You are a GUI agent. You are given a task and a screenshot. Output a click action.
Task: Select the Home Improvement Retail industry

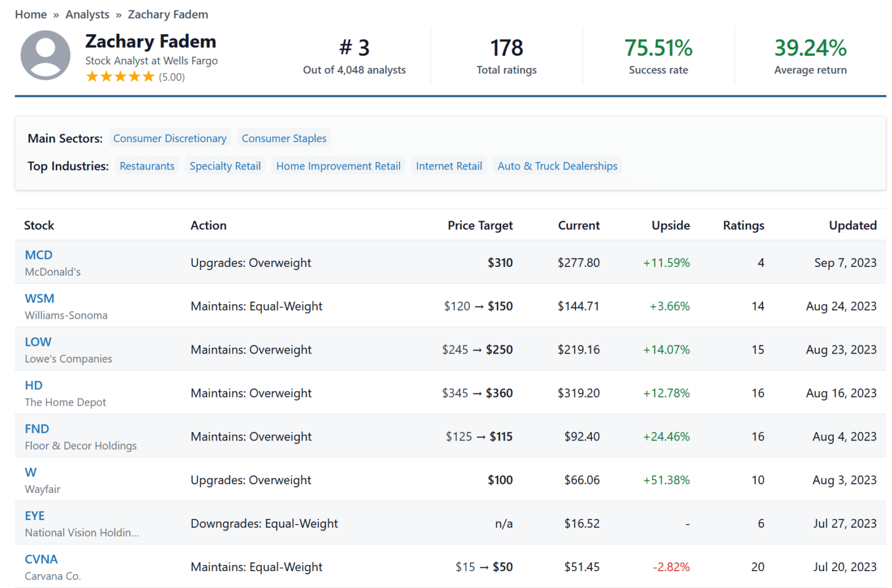338,166
